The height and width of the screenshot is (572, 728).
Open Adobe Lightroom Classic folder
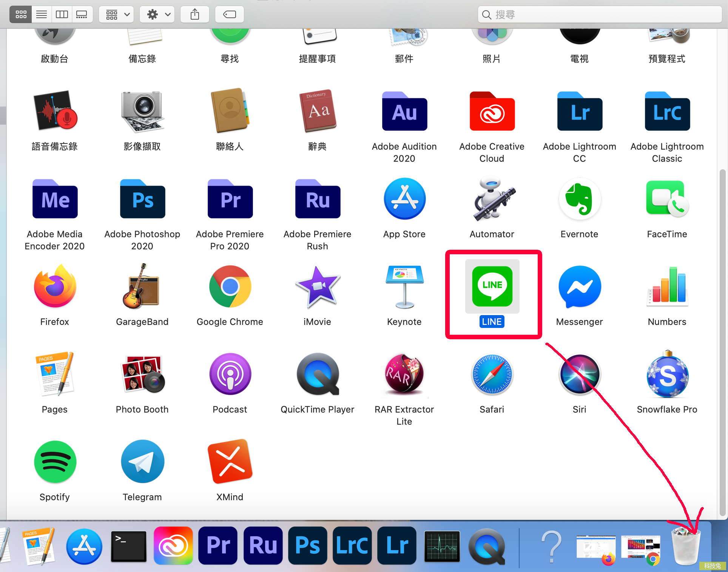667,111
